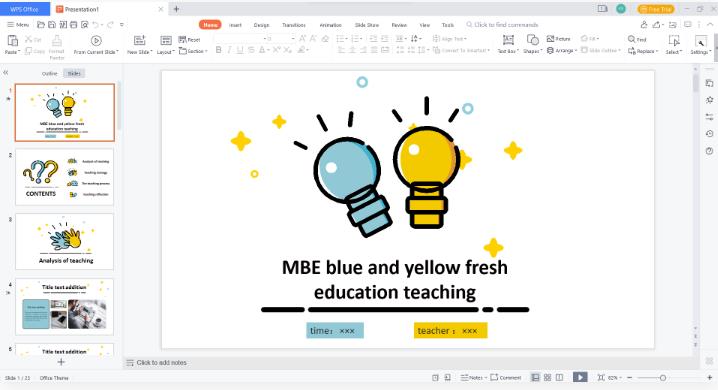Select slide 3 Analysis of teaching thumbnail
The height and width of the screenshot is (390, 718).
click(x=65, y=242)
